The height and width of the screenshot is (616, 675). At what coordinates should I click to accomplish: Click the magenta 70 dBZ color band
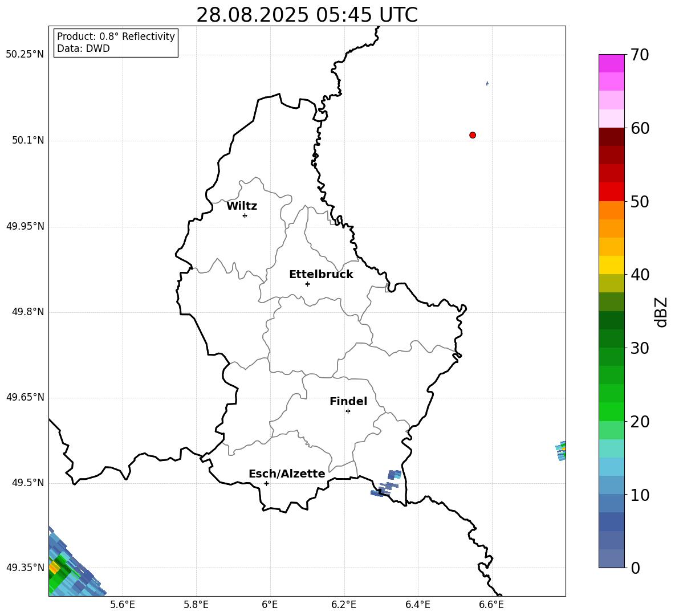611,63
